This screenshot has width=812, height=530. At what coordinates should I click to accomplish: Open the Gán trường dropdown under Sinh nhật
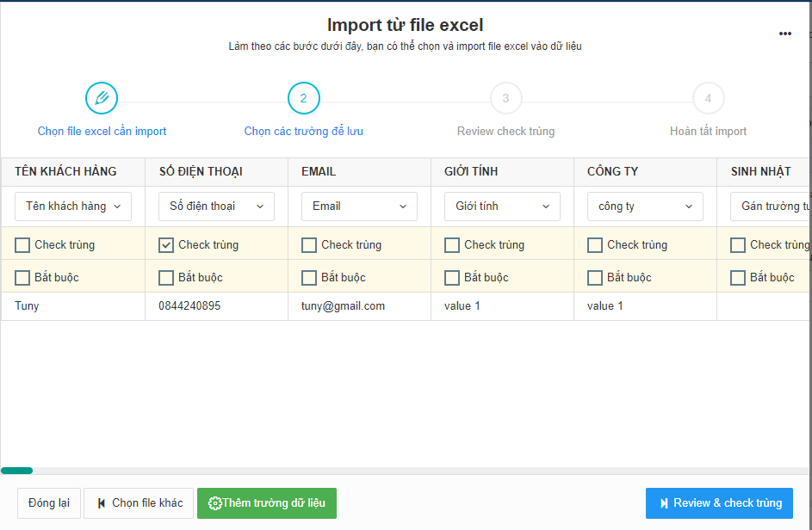tap(771, 206)
